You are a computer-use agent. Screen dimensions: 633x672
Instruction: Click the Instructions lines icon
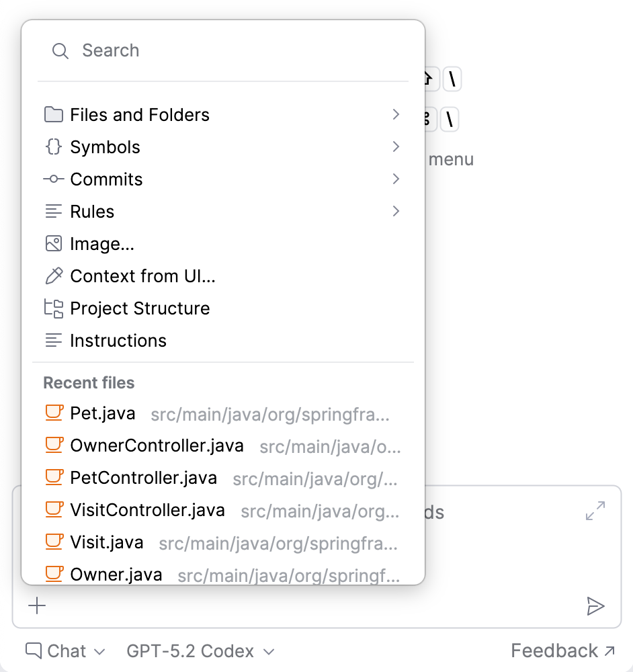(54, 341)
